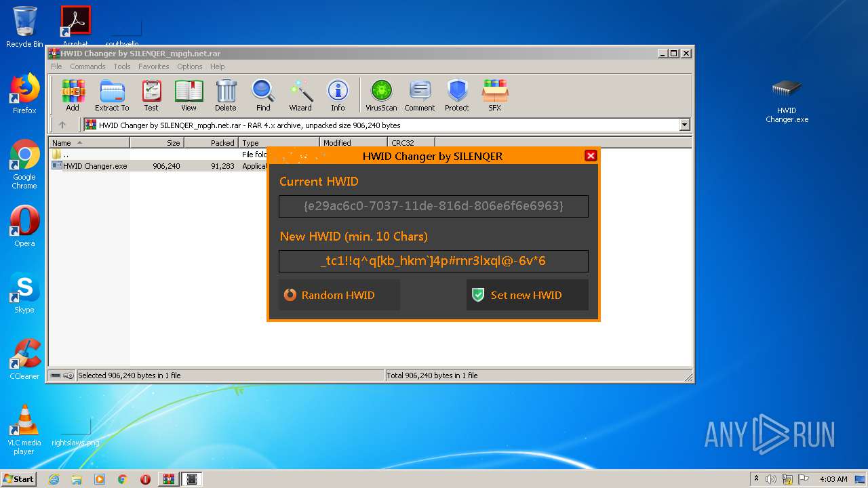The height and width of the screenshot is (488, 868).
Task: Open the Opera desktop shortcut
Action: point(24,226)
